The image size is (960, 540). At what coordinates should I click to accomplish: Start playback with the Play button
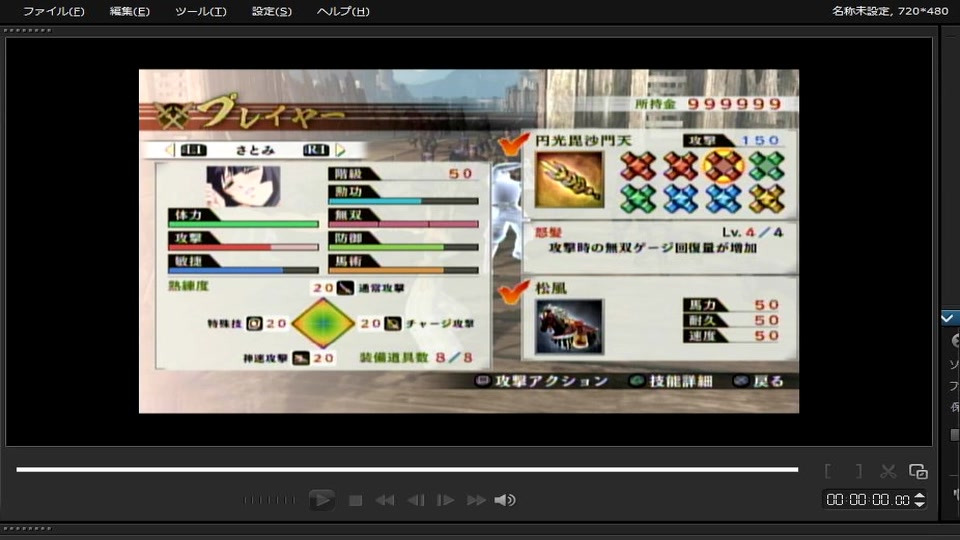321,500
